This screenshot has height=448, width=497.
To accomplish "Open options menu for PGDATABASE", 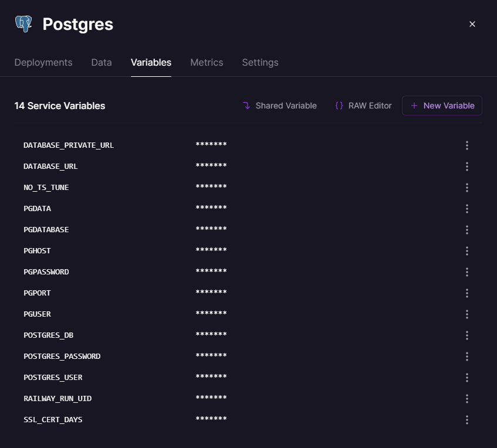I will 467,230.
